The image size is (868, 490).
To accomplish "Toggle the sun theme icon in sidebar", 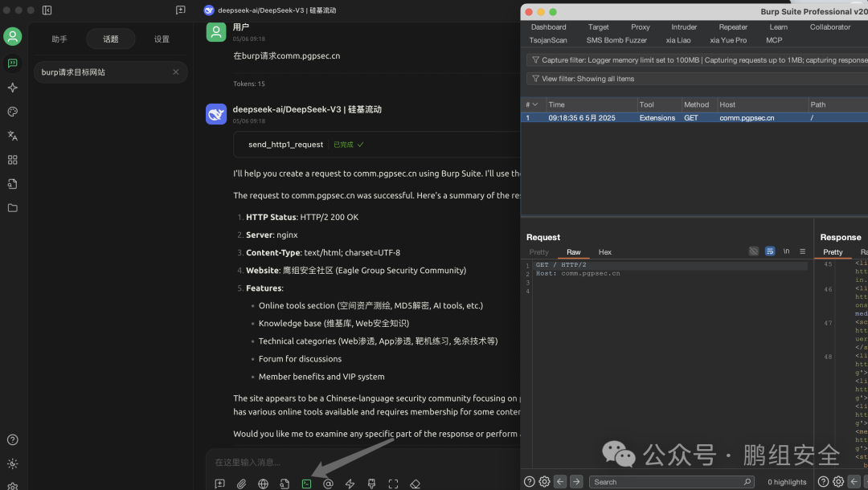I will (13, 463).
